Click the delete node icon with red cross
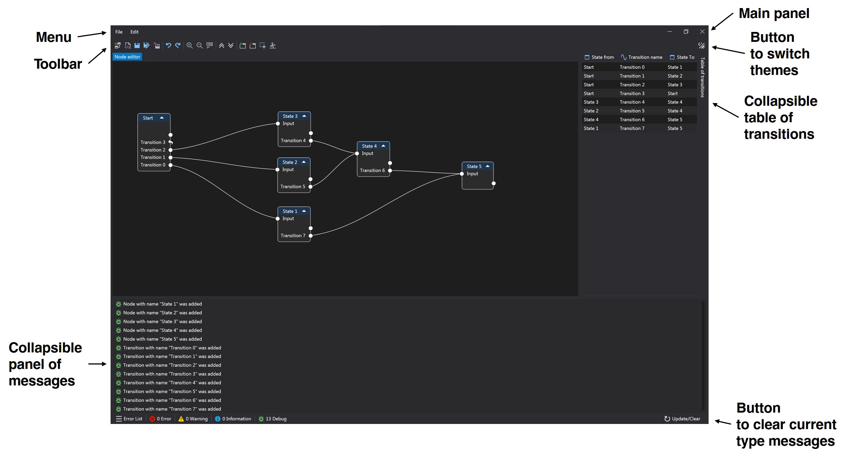Viewport: 868px width, 457px height. coord(252,46)
